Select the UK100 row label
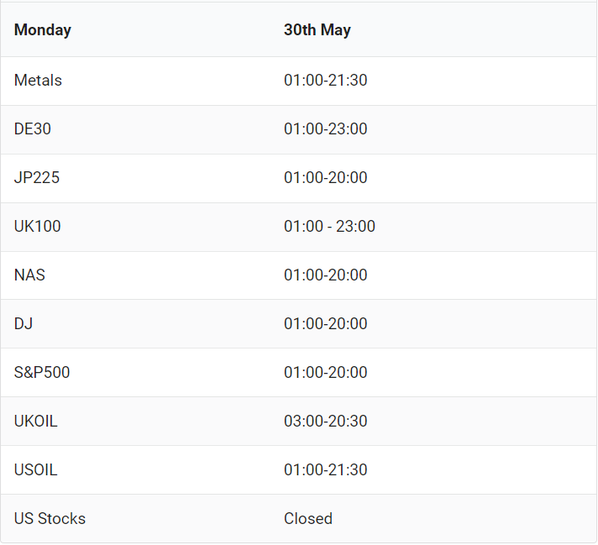The height and width of the screenshot is (545, 598). 37,227
